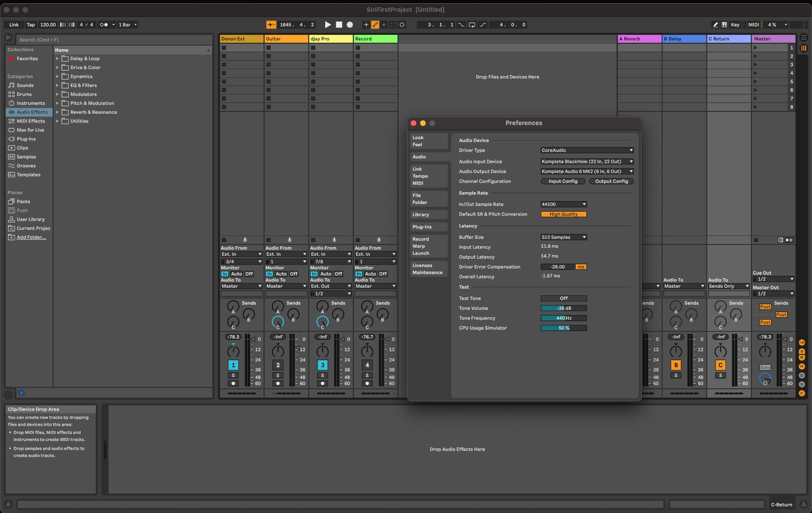Toggle Automation Arm button in transport
Screen dimensions: 812x513
[375, 25]
